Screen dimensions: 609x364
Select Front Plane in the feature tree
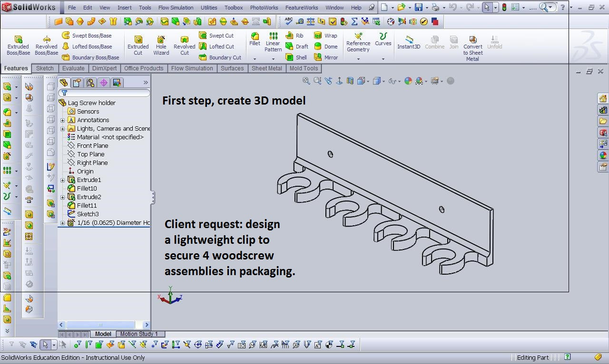tap(92, 146)
